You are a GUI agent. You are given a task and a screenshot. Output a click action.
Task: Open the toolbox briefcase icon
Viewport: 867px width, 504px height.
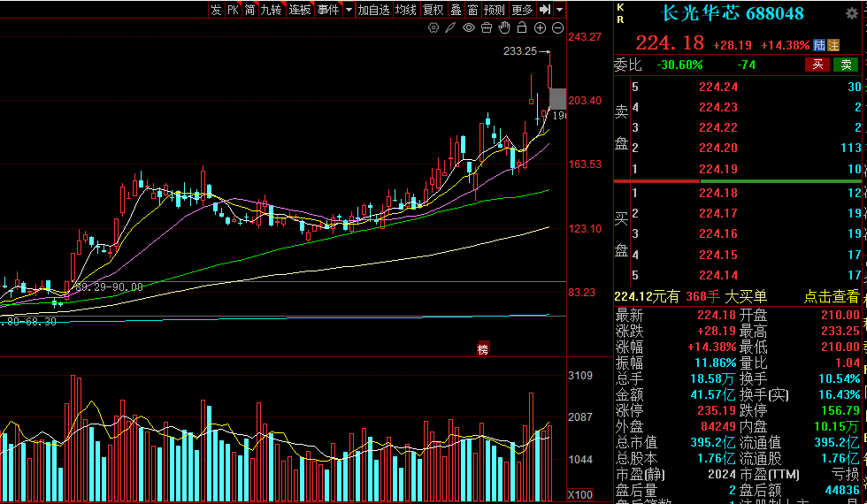coord(487,28)
